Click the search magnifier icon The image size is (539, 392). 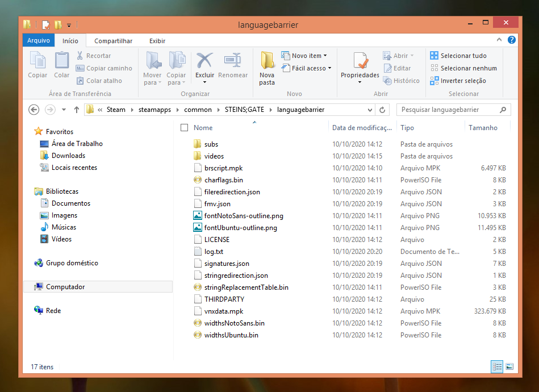(x=503, y=110)
